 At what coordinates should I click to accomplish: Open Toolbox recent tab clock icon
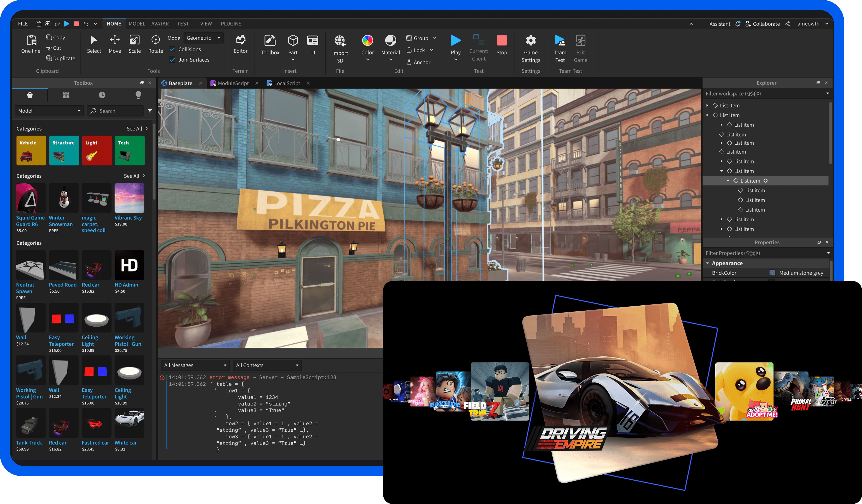(102, 95)
